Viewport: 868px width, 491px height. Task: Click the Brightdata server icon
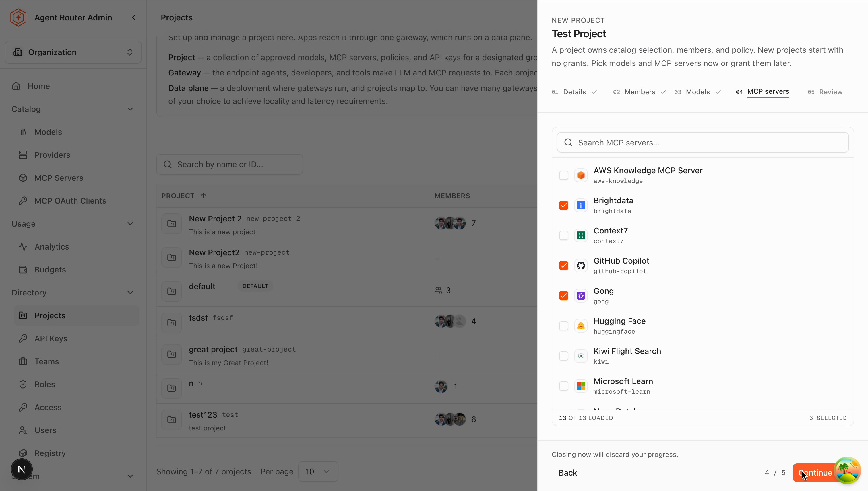coord(581,205)
